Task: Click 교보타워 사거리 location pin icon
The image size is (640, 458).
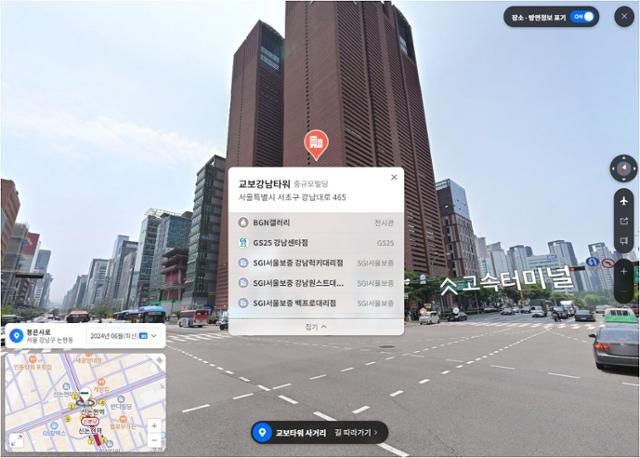Action: click(x=262, y=433)
